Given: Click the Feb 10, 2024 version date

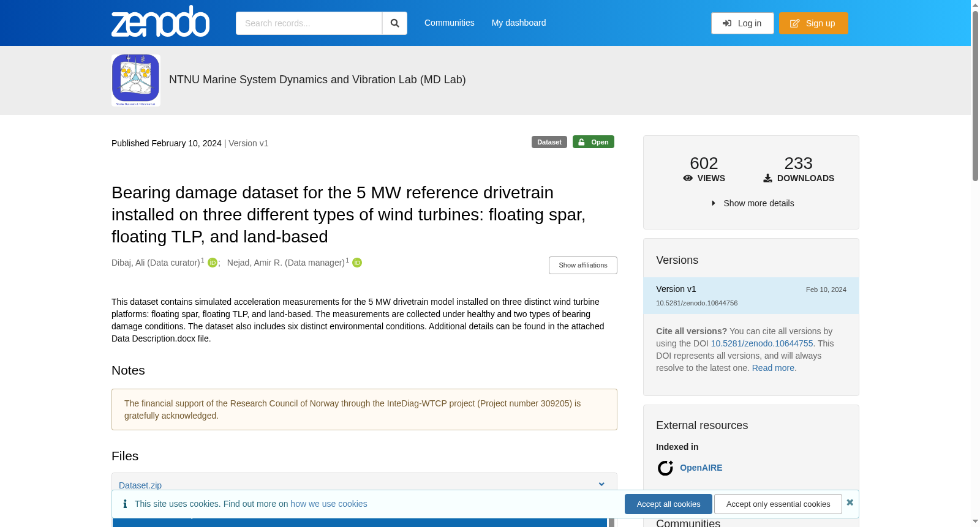Looking at the screenshot, I should coord(826,290).
